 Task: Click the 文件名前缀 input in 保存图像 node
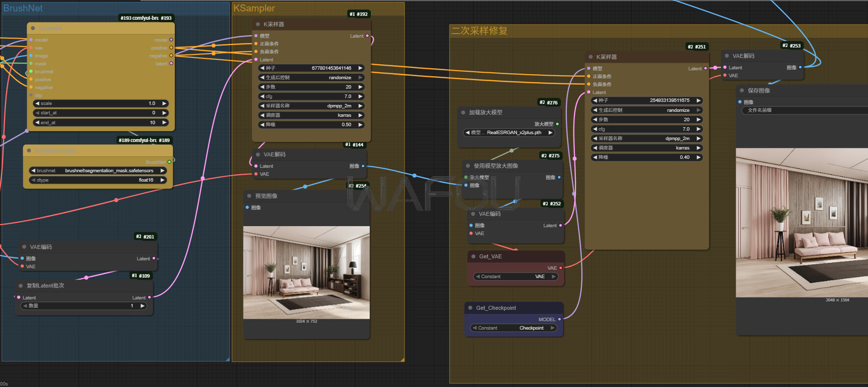pyautogui.click(x=805, y=110)
